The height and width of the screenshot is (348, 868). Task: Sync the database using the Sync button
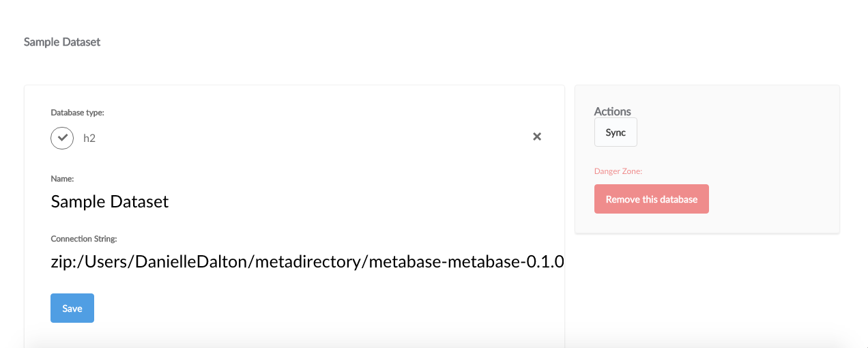616,132
